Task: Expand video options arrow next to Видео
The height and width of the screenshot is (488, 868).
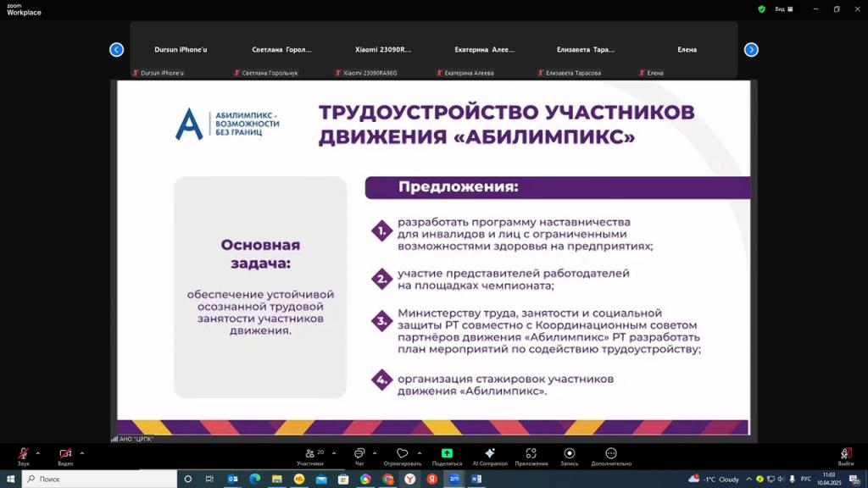Action: [x=82, y=453]
